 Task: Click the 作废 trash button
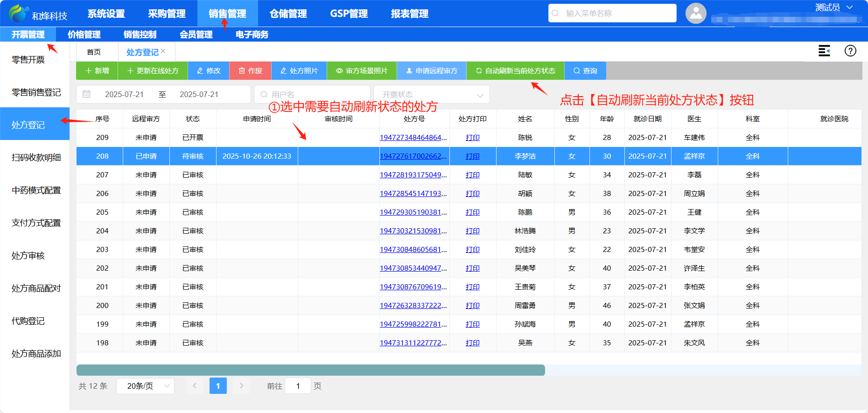250,71
